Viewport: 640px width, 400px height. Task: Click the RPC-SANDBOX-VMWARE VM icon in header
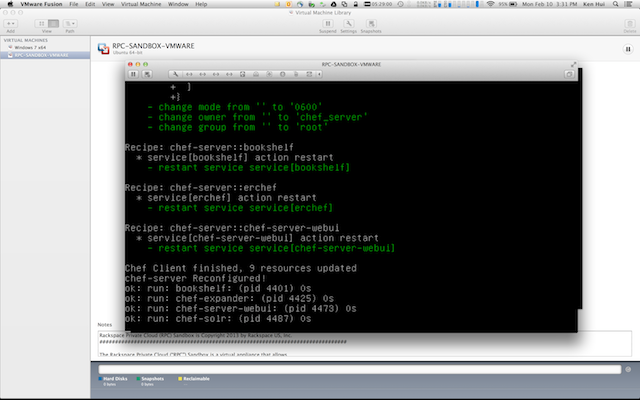tap(103, 49)
